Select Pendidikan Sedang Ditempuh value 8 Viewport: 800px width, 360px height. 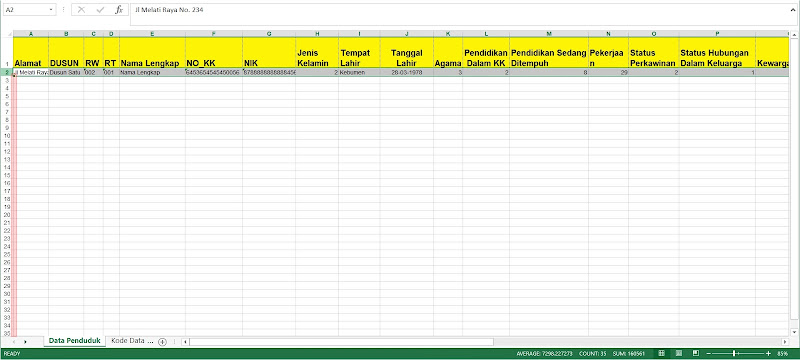(x=548, y=73)
